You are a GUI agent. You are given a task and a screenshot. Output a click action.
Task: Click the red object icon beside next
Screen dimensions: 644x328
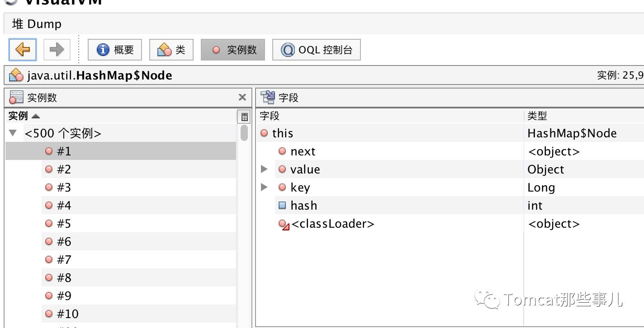pos(282,151)
